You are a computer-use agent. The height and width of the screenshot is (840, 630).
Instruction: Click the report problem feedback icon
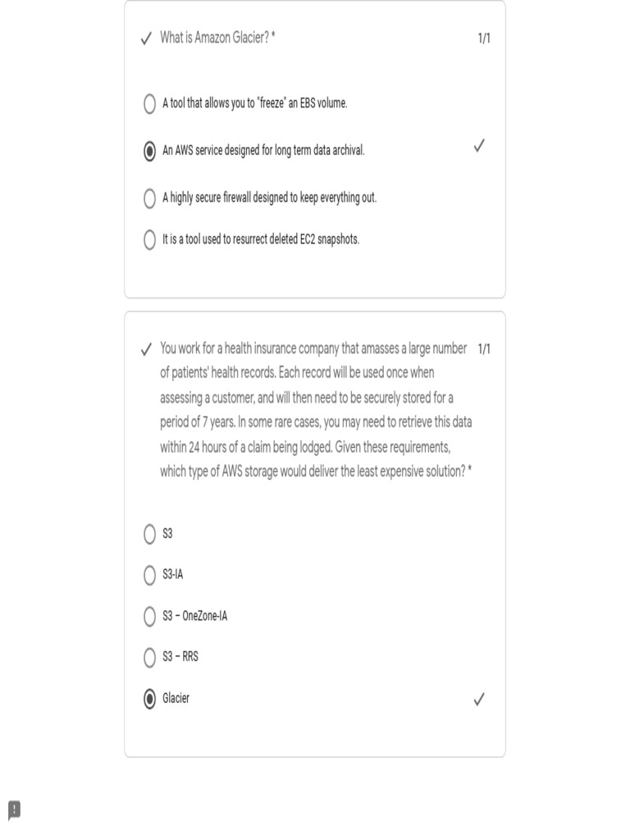pos(14,810)
